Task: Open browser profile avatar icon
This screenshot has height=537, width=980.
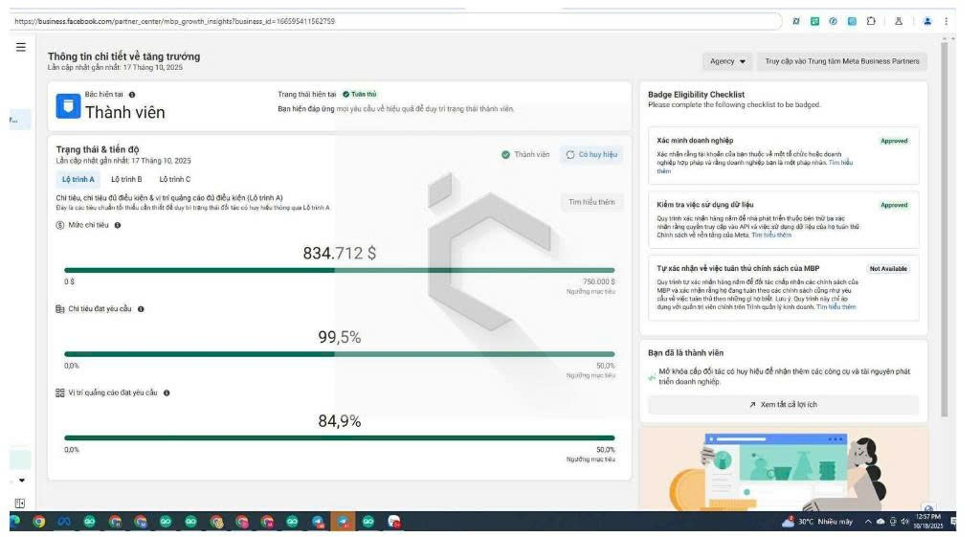Action: pyautogui.click(x=927, y=21)
